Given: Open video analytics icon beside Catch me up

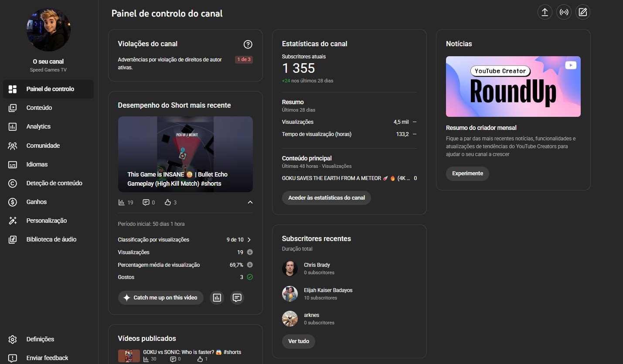Looking at the screenshot, I should point(217,298).
